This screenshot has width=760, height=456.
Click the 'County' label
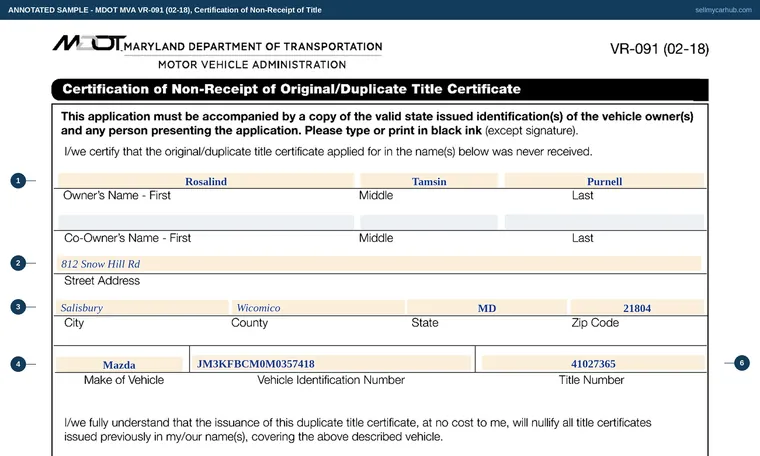coord(249,323)
